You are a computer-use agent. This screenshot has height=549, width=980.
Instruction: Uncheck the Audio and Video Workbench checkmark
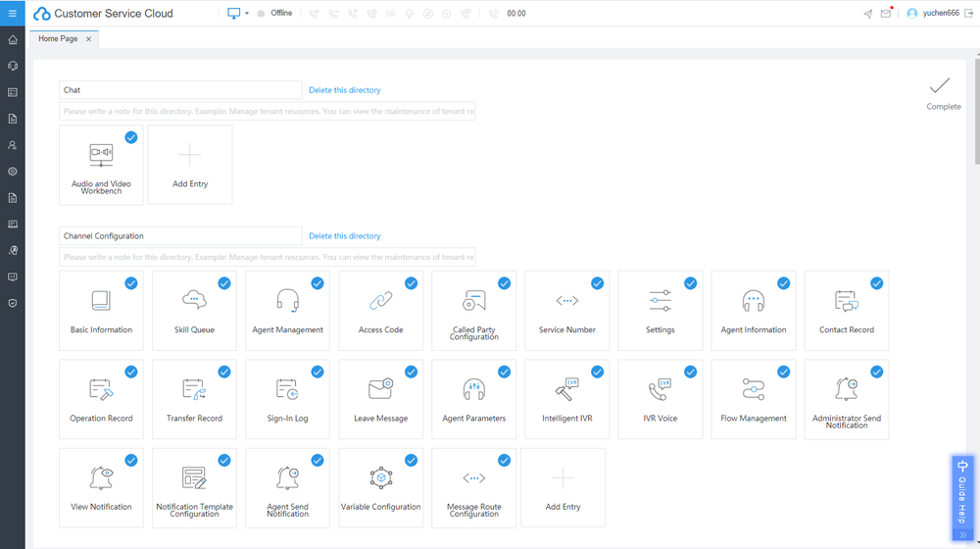[131, 137]
